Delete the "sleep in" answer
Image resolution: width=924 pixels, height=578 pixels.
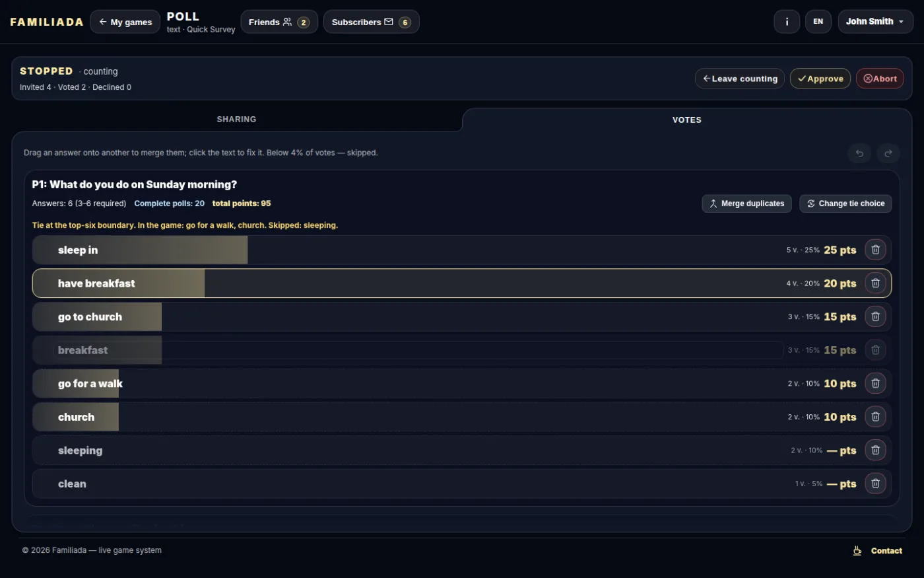(x=875, y=250)
